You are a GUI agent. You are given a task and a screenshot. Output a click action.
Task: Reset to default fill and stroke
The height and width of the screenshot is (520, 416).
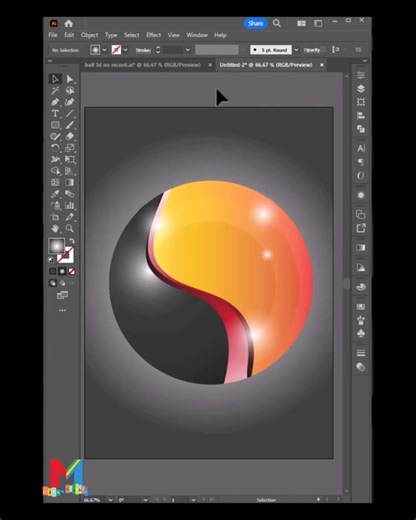51,260
